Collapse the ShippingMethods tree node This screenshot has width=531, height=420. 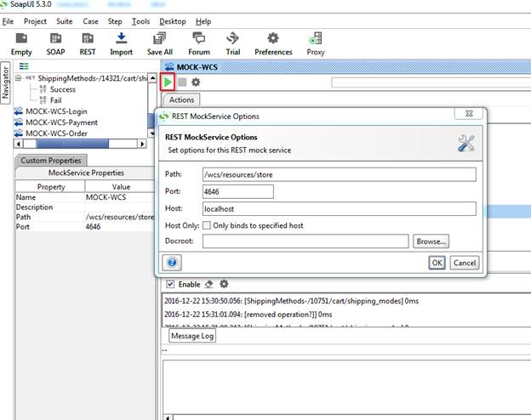(x=18, y=78)
